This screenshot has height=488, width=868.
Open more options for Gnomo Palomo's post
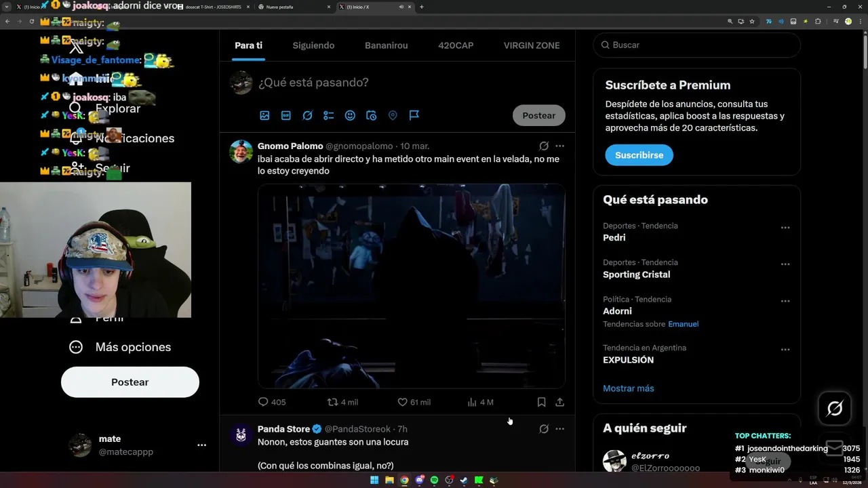(559, 146)
